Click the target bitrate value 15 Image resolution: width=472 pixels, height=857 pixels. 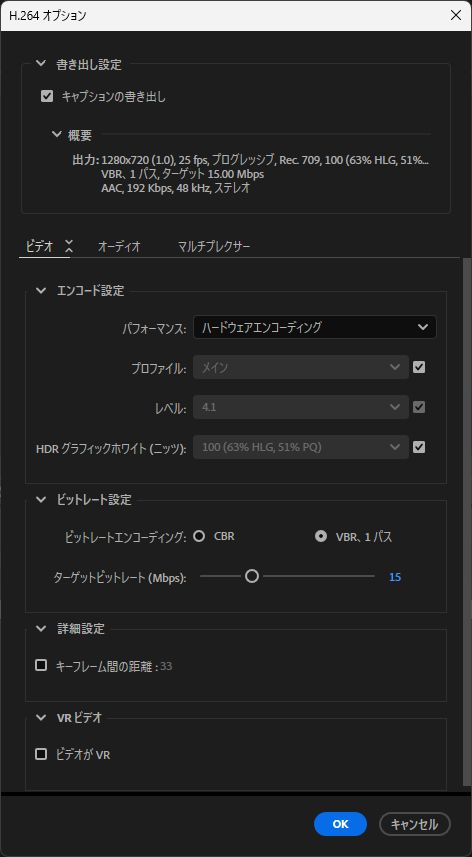point(395,577)
